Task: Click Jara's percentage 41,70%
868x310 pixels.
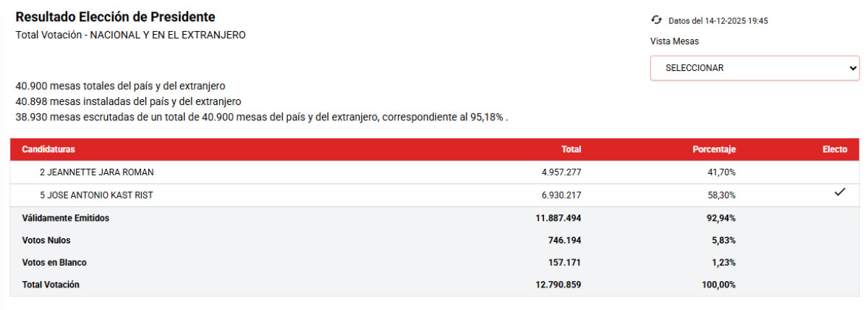Action: (x=722, y=172)
